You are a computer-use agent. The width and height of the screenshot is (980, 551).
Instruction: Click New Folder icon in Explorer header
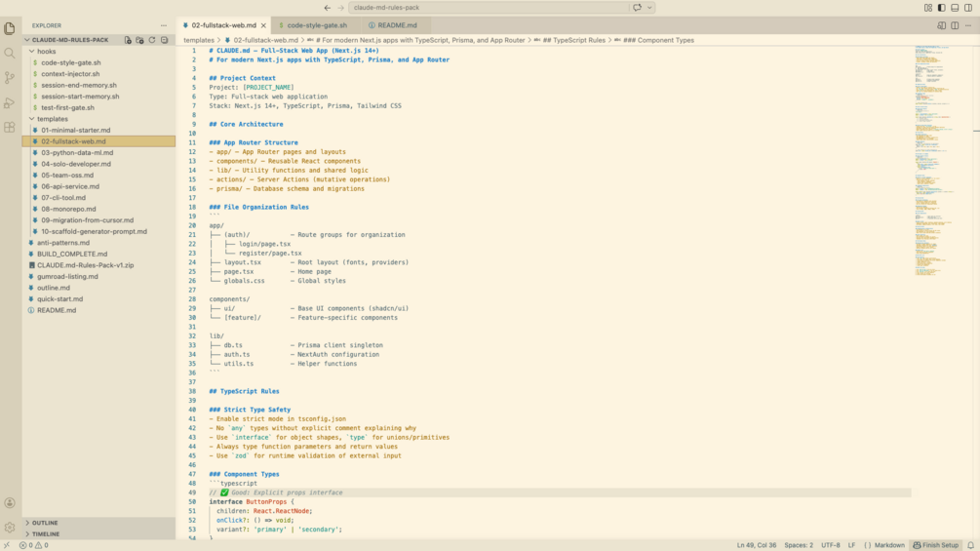click(x=140, y=40)
